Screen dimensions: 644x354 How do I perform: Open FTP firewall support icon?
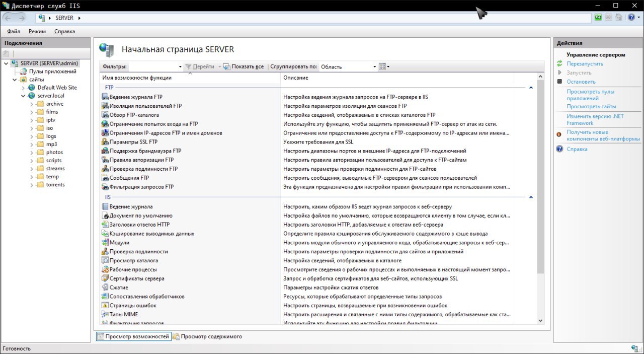[x=105, y=151]
